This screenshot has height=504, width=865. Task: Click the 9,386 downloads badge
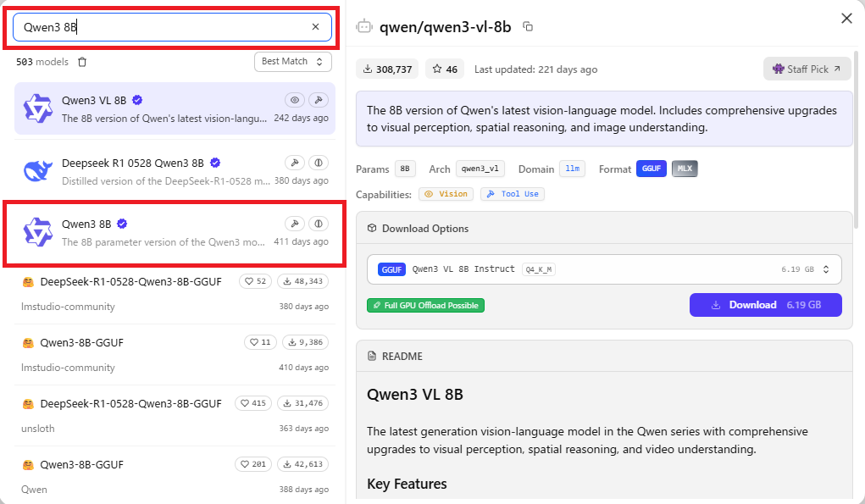coord(305,342)
